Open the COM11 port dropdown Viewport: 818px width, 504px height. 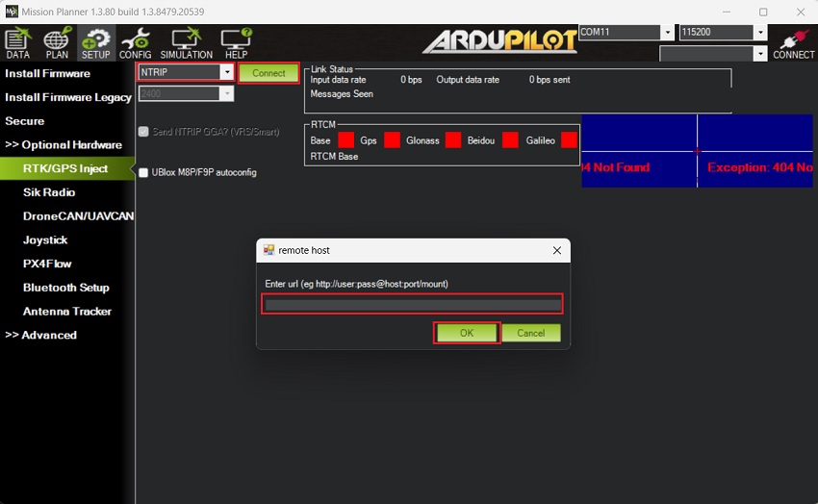667,33
